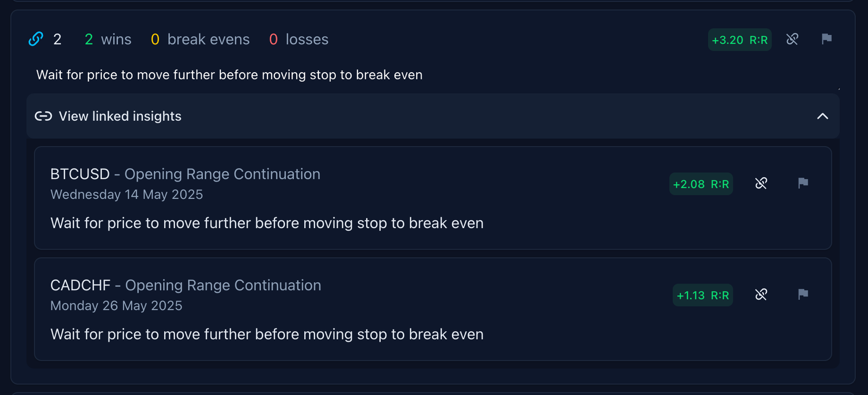Unlink the BTCUSD insight
Viewport: 868px width, 395px height.
[x=761, y=184]
